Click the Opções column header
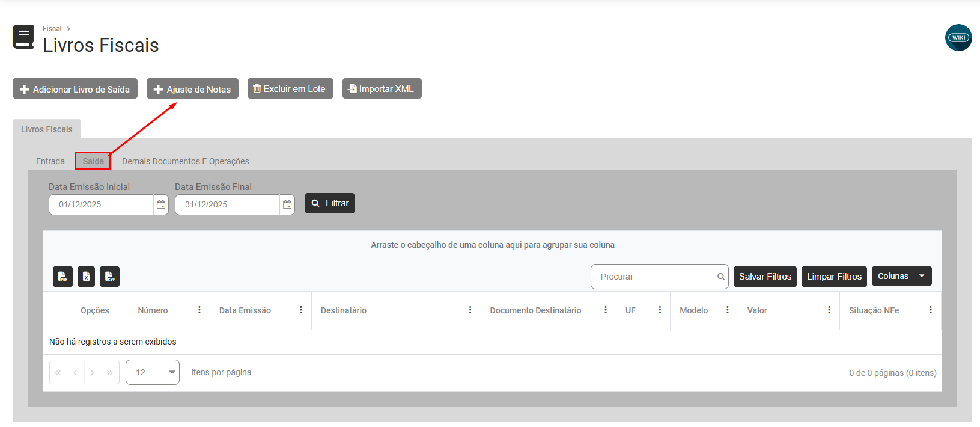Screen dimensions: 980x427 [95, 310]
